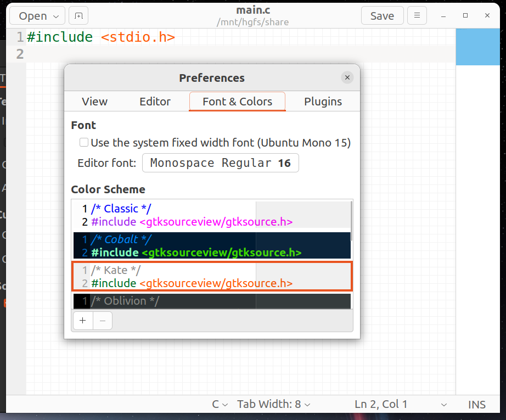Click the new document tab icon
The width and height of the screenshot is (506, 420).
pyautogui.click(x=78, y=15)
